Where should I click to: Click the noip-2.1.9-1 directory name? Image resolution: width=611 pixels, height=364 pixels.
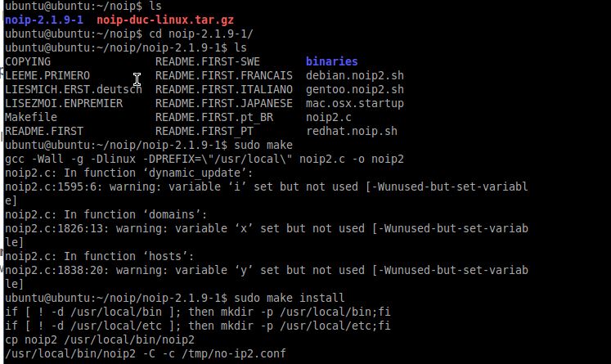click(x=44, y=20)
